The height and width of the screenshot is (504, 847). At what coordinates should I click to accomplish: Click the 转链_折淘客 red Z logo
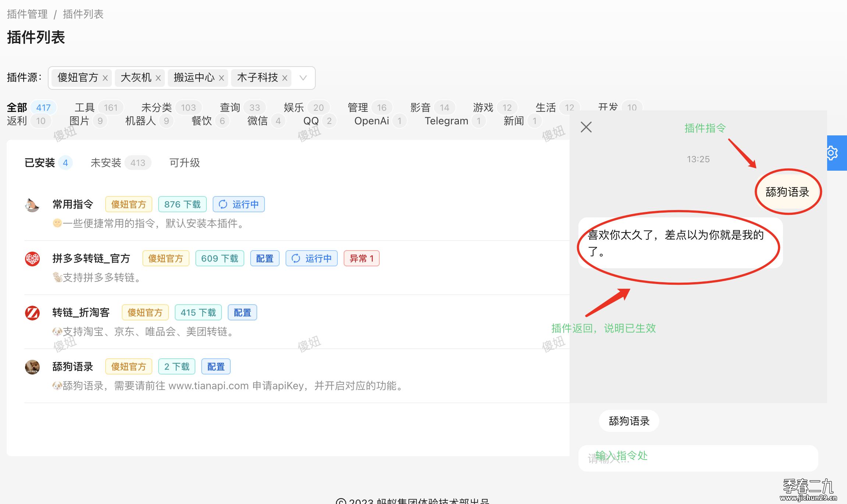(32, 313)
